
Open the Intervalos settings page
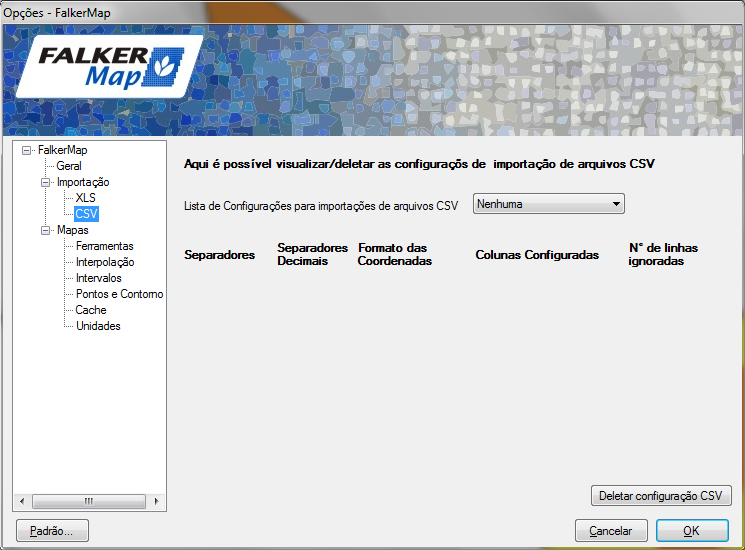pos(99,278)
